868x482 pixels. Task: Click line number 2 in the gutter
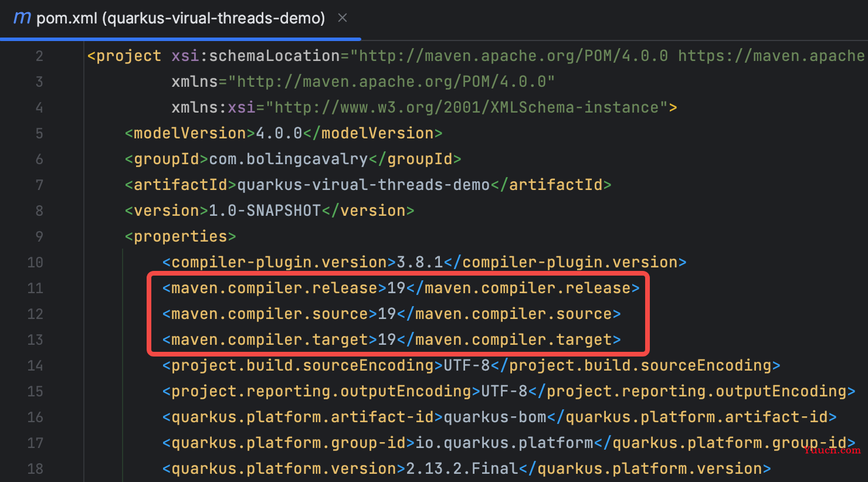pos(39,56)
